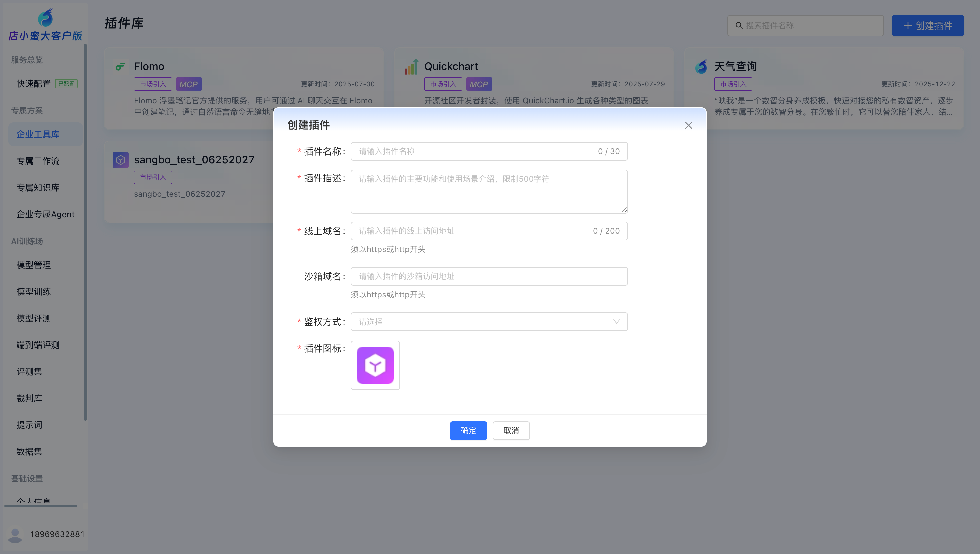Click the sangbo_test_06252027 cube icon
The image size is (980, 554).
[121, 160]
